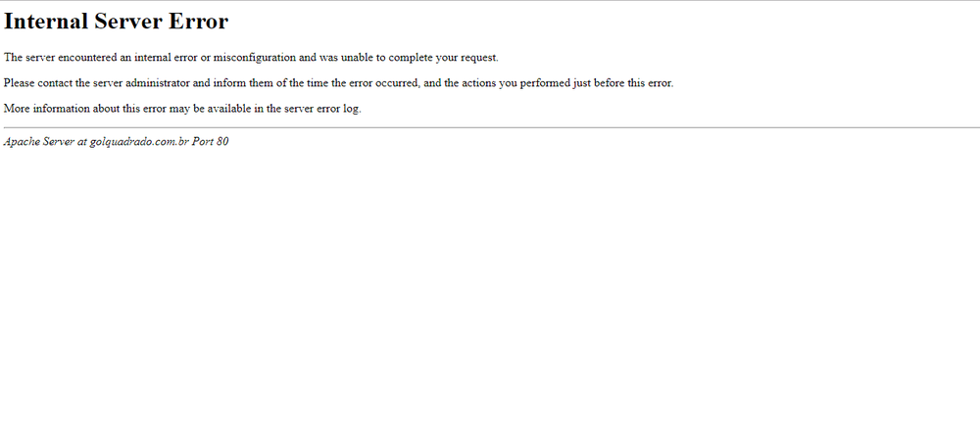Click the words 'server administrator'
Image resolution: width=980 pixels, height=425 pixels.
pyautogui.click(x=149, y=83)
